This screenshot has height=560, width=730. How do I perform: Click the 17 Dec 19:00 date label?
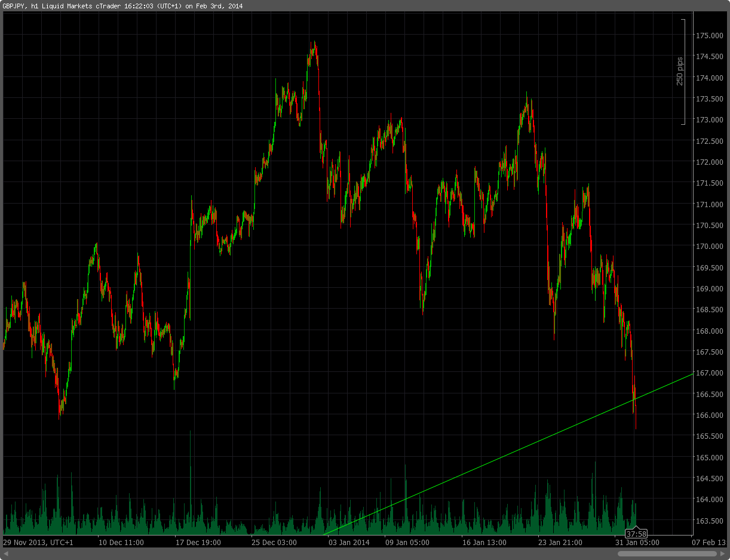[x=198, y=543]
